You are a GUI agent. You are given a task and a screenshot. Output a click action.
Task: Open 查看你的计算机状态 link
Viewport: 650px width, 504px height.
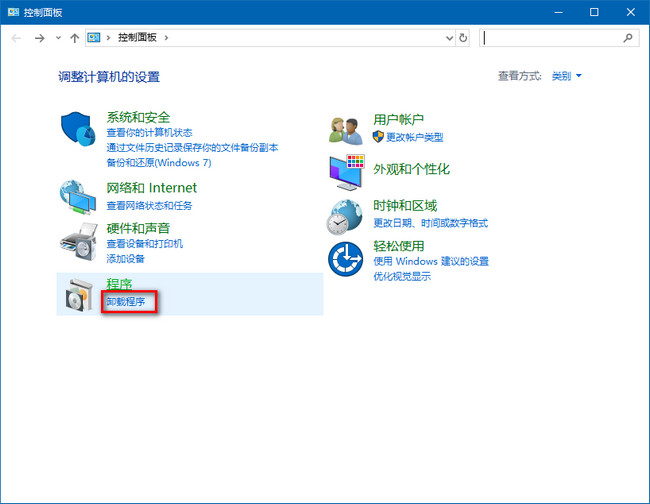pyautogui.click(x=149, y=133)
